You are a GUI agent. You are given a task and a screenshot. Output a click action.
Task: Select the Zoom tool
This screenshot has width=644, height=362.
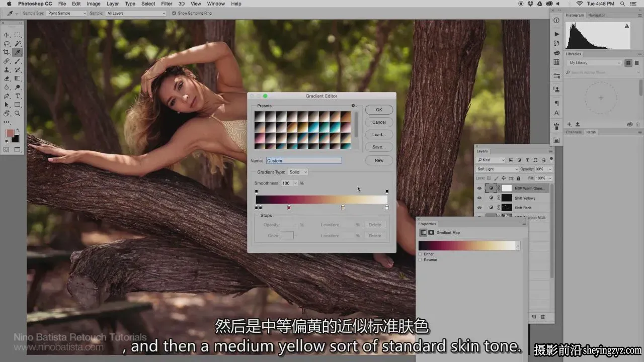18,114
